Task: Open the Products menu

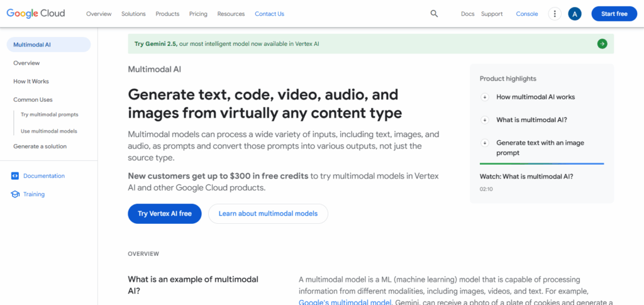Action: tap(167, 14)
